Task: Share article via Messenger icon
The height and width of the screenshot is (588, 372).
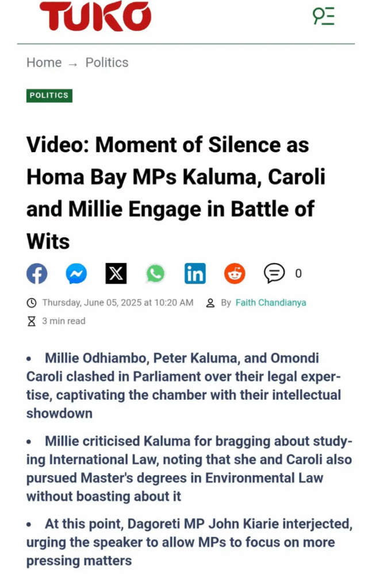Action: pos(76,273)
